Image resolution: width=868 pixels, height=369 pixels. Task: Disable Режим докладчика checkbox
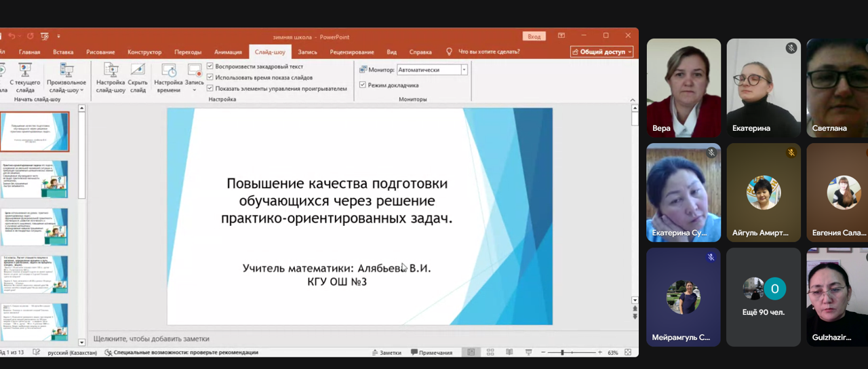click(x=362, y=85)
